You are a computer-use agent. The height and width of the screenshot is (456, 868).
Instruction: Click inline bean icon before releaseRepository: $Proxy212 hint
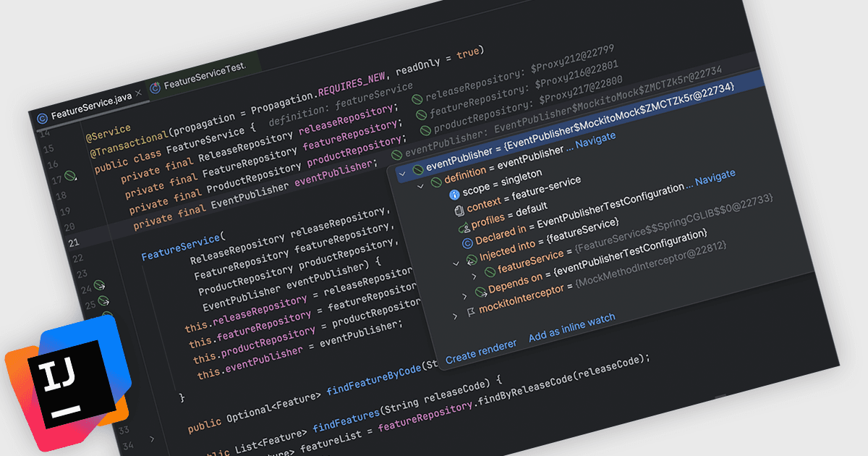pos(417,100)
